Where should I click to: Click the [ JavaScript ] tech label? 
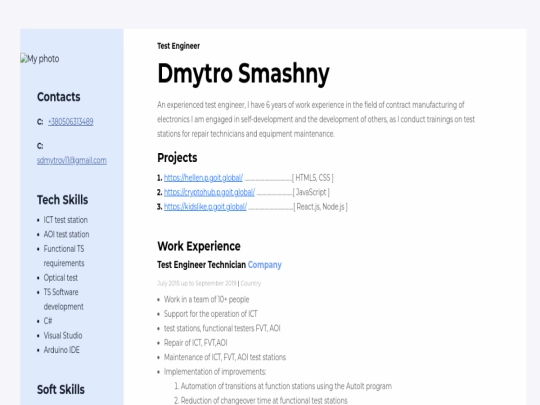coord(311,192)
